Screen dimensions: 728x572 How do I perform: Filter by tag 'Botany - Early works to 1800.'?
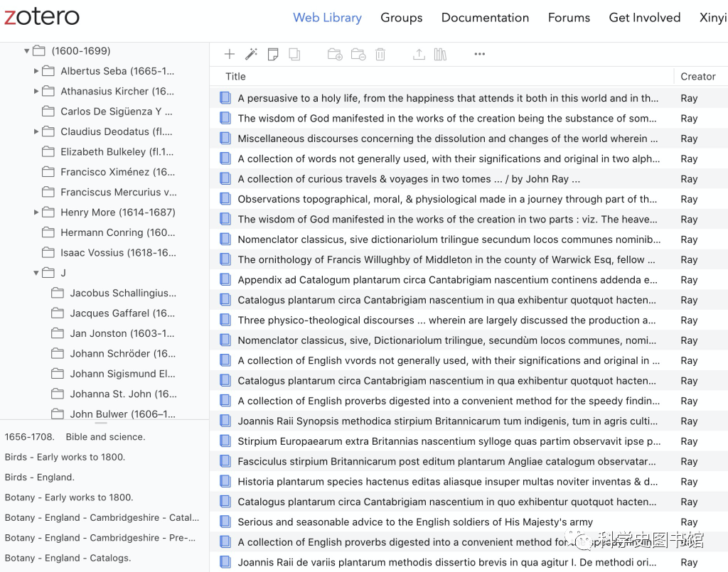(x=69, y=497)
